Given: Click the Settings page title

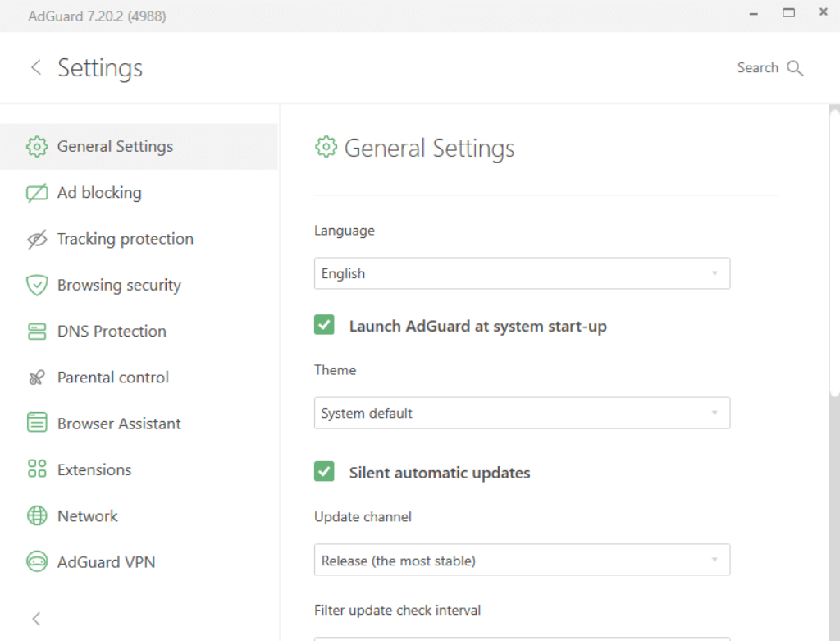Looking at the screenshot, I should coord(100,68).
